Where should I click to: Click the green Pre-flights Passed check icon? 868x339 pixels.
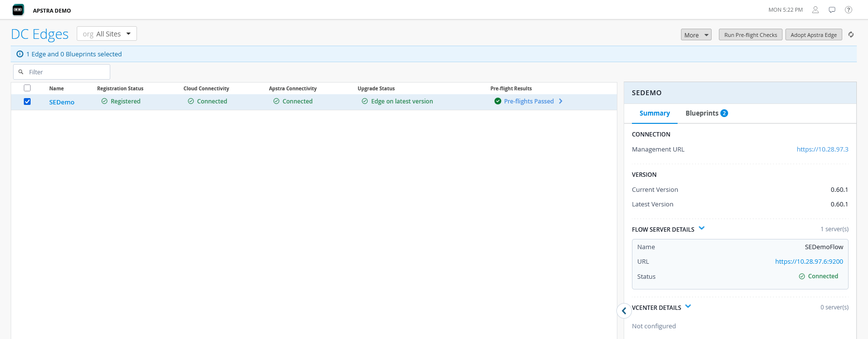(498, 101)
